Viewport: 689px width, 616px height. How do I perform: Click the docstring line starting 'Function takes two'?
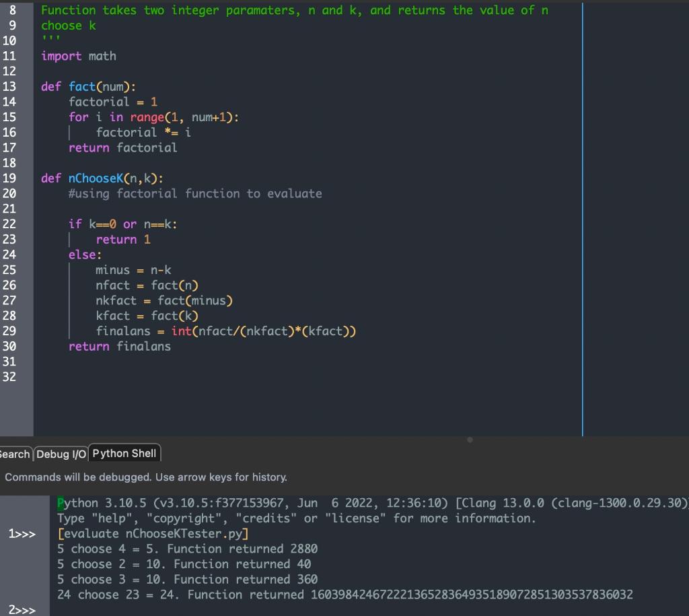tap(295, 10)
